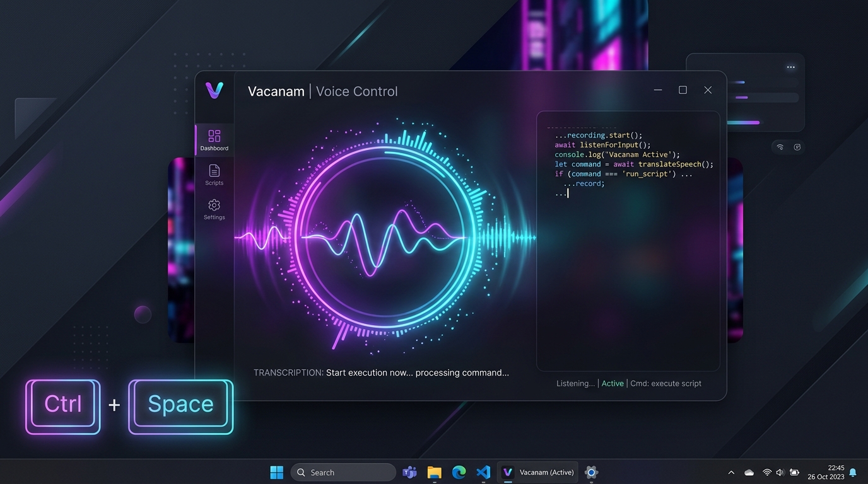Click the taskbar Search box
The height and width of the screenshot is (484, 868).
pos(343,472)
